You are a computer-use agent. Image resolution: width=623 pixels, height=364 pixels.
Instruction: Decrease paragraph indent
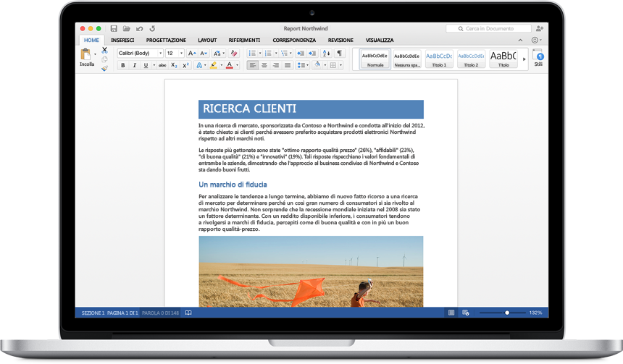(x=301, y=54)
